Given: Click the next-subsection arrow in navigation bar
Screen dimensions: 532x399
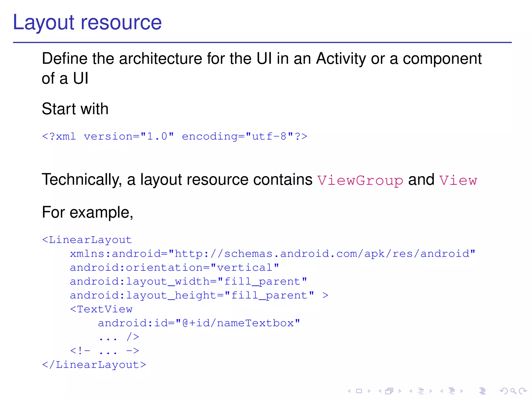Looking at the screenshot, I should [431, 391].
